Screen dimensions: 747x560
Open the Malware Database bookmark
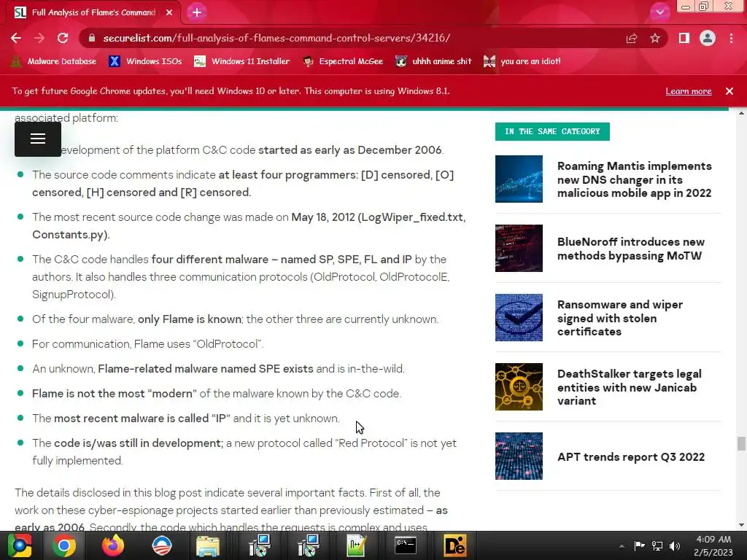[53, 61]
